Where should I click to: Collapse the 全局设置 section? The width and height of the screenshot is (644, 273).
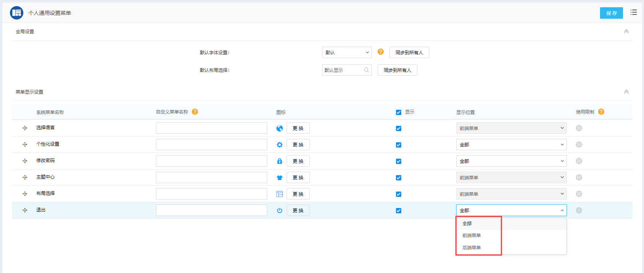626,31
